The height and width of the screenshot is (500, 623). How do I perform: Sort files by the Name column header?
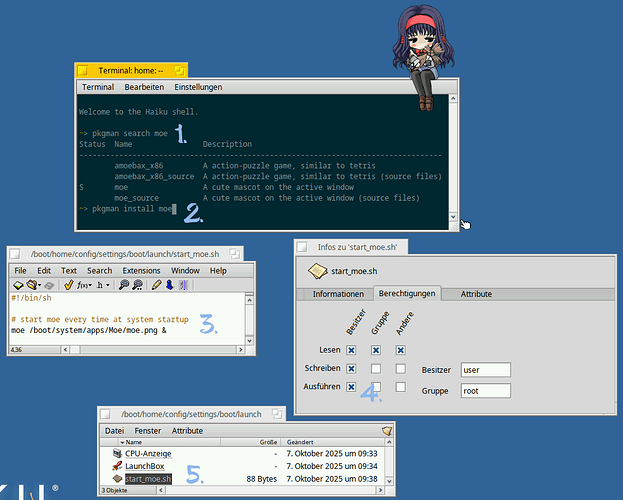tap(133, 441)
